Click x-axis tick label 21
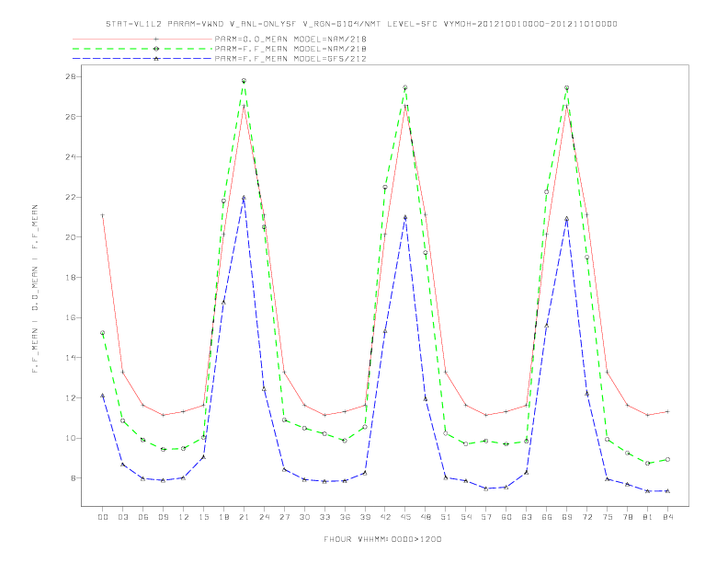728x563 pixels. (x=244, y=517)
